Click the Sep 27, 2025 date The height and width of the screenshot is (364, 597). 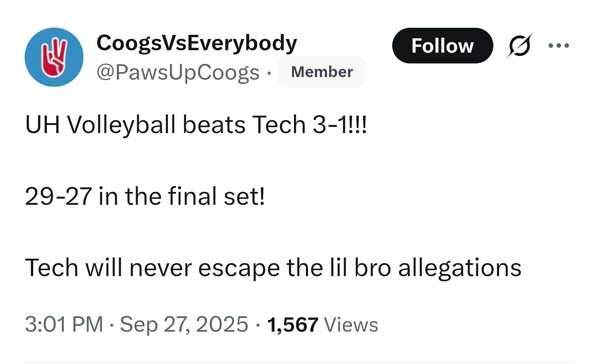(x=184, y=324)
